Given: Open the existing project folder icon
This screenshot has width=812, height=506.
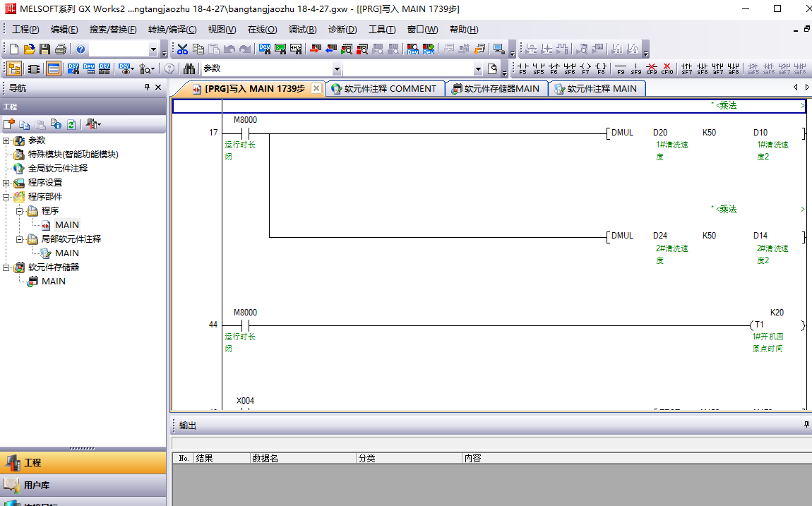Looking at the screenshot, I should (29, 49).
